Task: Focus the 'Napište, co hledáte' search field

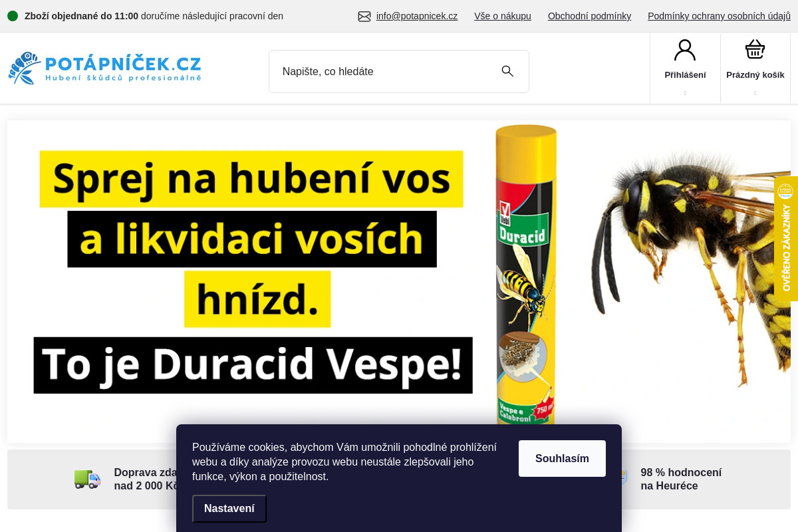Action: (399, 71)
